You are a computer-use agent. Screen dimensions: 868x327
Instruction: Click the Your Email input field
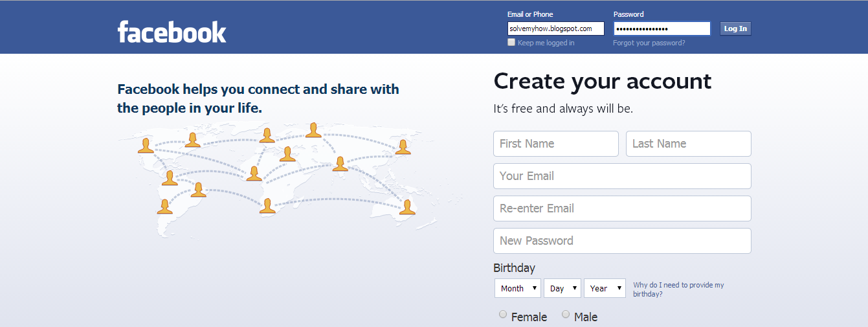coord(621,176)
